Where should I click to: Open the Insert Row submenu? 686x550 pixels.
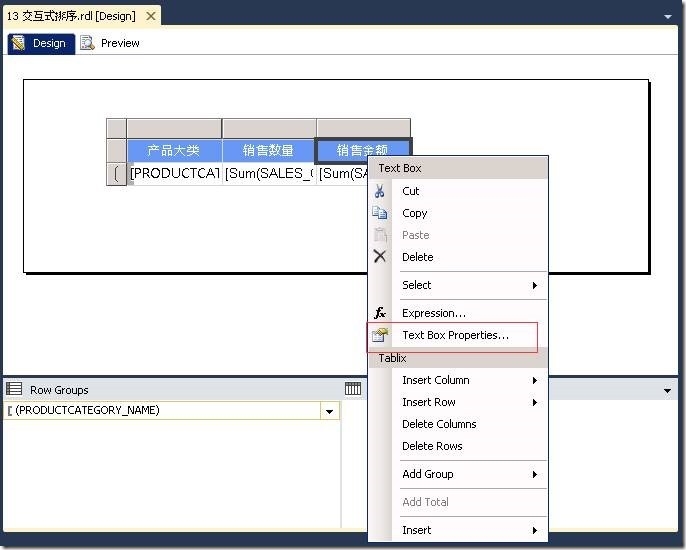click(458, 402)
